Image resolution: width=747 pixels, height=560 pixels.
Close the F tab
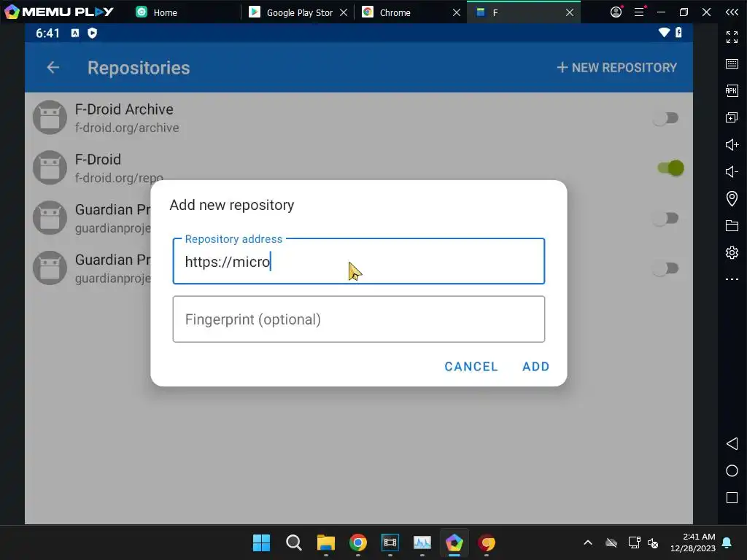click(570, 12)
